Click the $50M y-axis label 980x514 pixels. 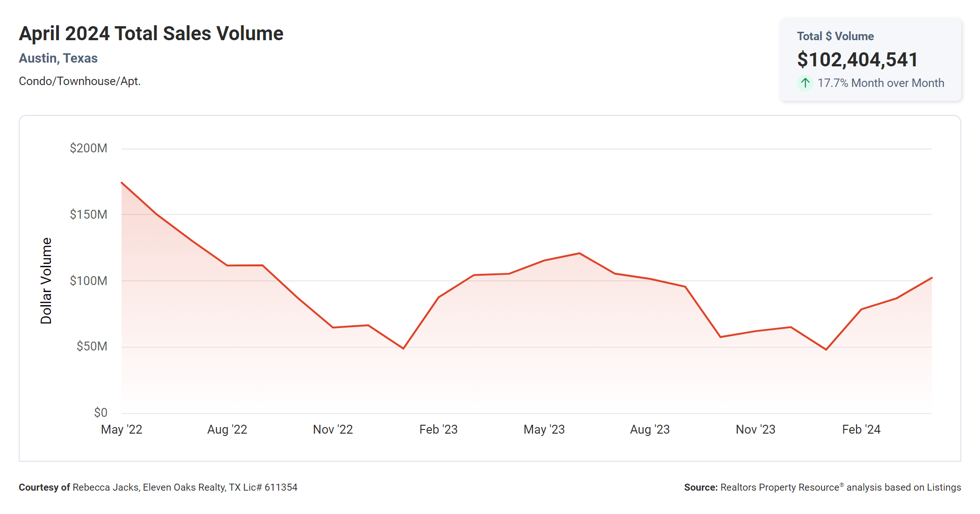(x=92, y=346)
